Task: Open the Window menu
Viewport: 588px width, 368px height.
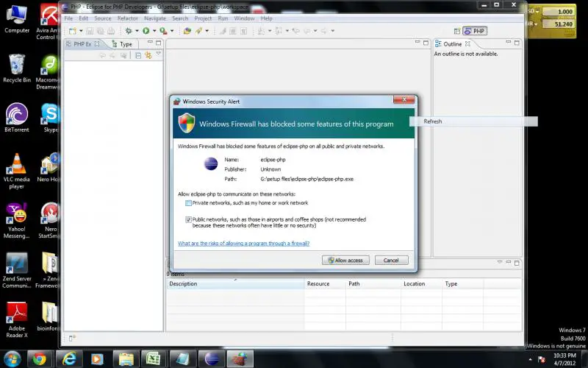Action: 244,18
